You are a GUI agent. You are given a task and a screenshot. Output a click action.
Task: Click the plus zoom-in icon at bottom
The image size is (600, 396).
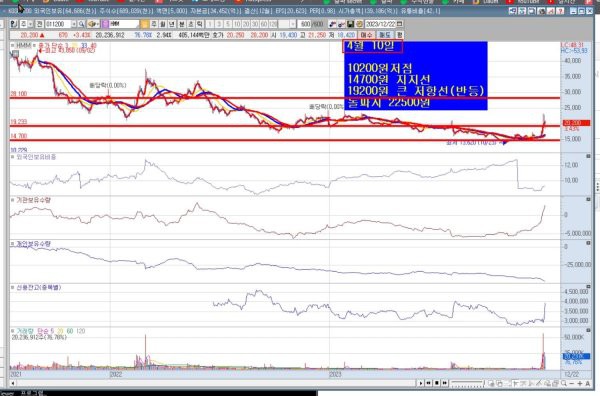pos(580,383)
